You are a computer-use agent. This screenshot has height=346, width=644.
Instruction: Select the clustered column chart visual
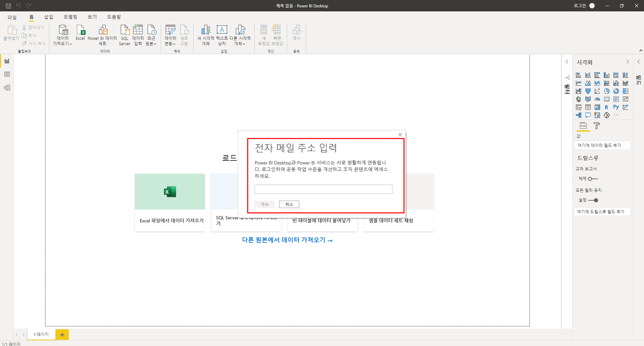pyautogui.click(x=607, y=75)
